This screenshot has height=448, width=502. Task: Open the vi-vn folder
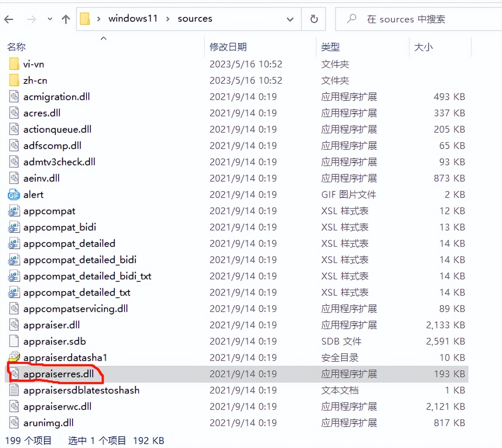[33, 64]
